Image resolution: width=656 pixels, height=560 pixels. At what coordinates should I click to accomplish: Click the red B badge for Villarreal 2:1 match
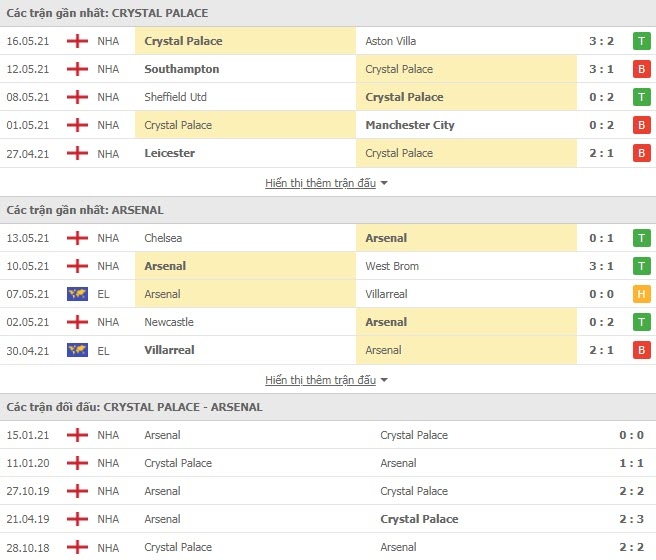pos(641,350)
